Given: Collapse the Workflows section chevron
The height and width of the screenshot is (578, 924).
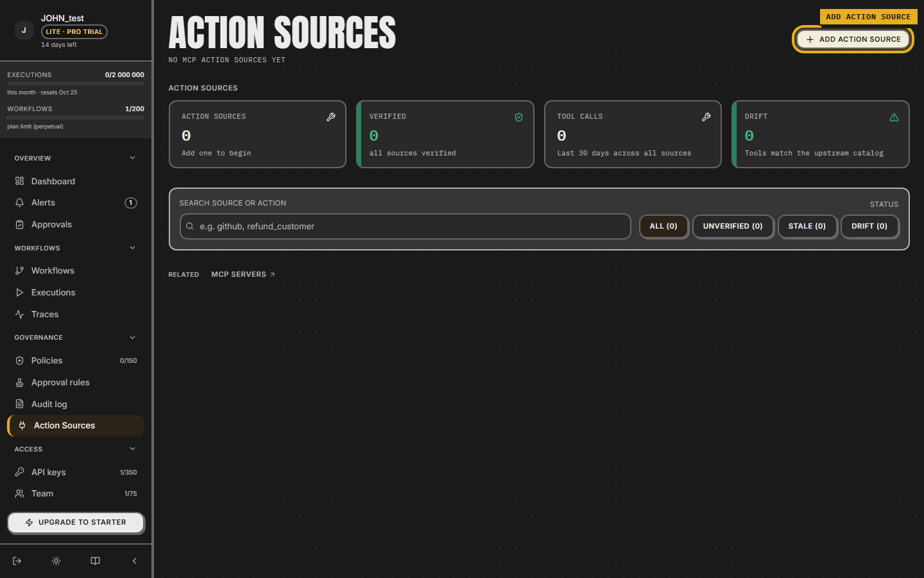Looking at the screenshot, I should pyautogui.click(x=133, y=248).
